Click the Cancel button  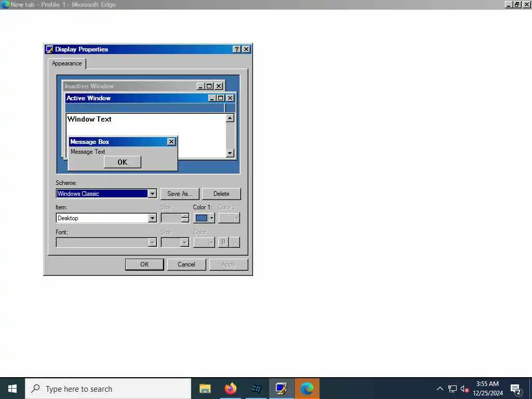point(187,264)
